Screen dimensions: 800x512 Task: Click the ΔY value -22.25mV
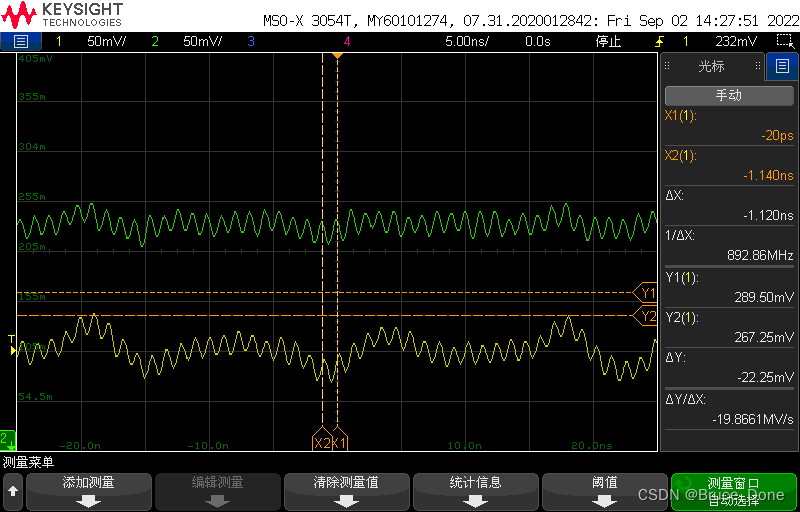tap(765, 377)
